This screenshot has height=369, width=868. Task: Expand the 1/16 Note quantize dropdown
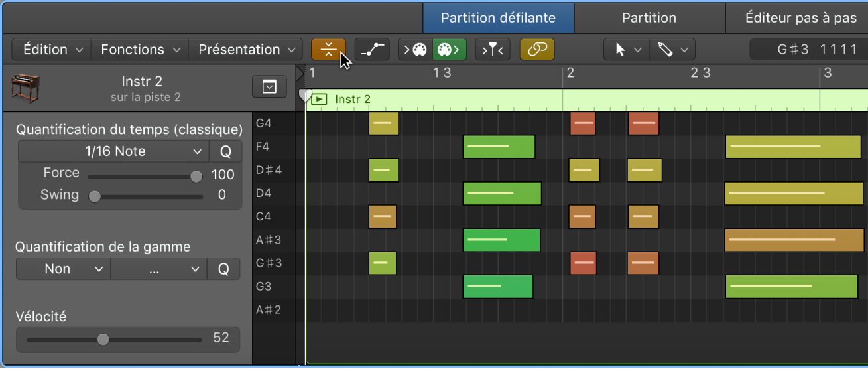(x=113, y=151)
